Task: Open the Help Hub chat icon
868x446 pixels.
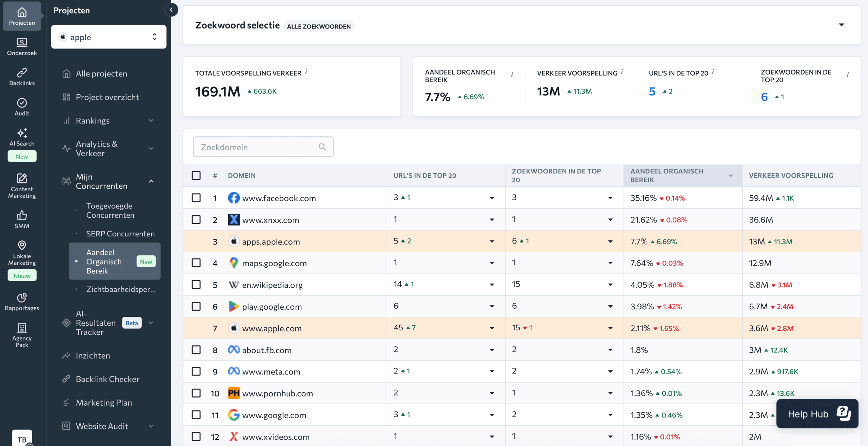Action: pyautogui.click(x=843, y=414)
